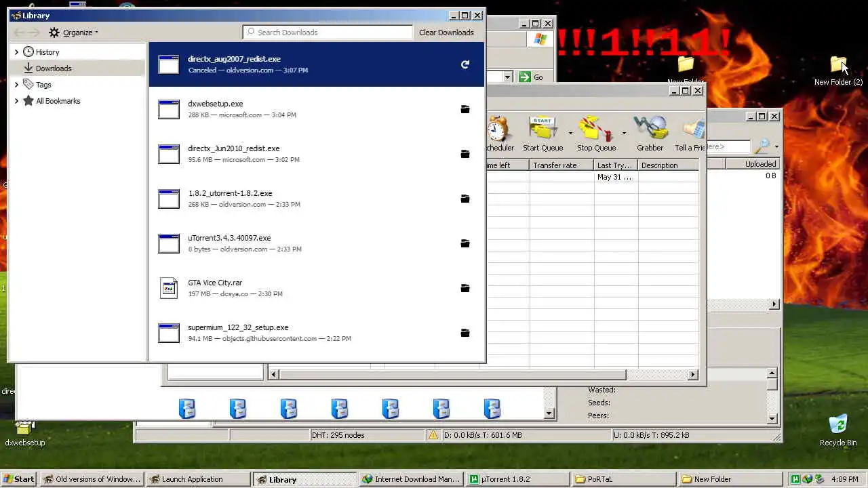This screenshot has height=488, width=868.
Task: Switch to Launch Application taskbar button
Action: click(197, 479)
